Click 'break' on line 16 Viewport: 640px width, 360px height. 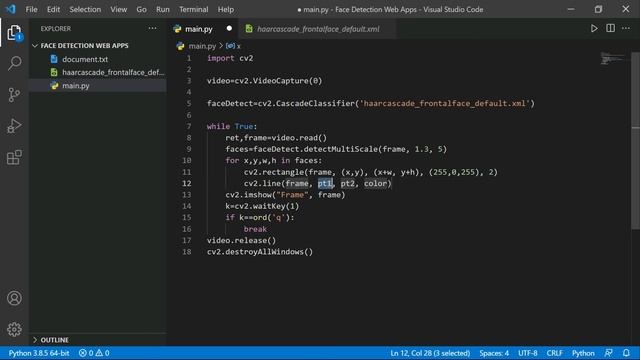255,229
